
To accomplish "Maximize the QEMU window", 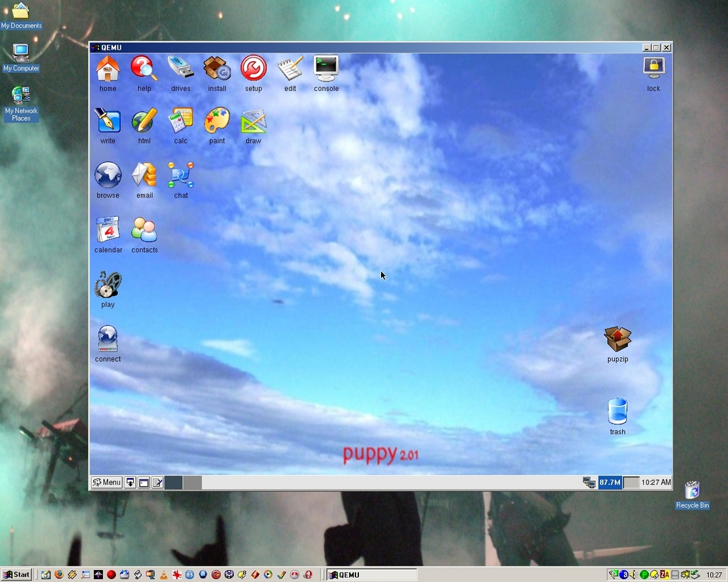I will point(656,48).
